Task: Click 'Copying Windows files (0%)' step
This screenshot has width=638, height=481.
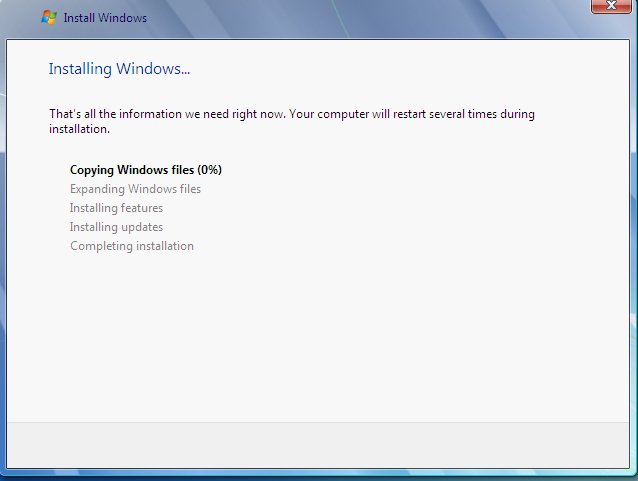Action: tap(146, 170)
